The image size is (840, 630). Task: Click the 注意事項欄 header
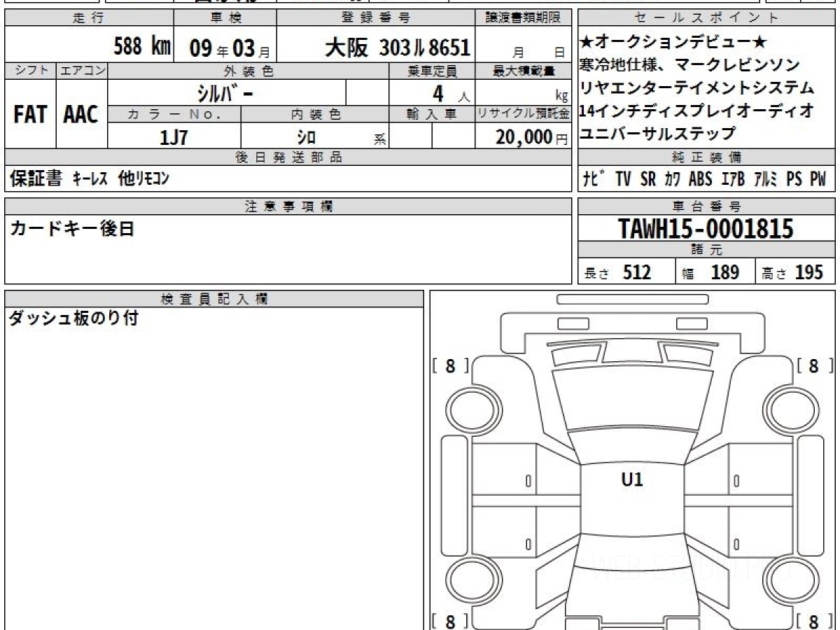(x=288, y=206)
